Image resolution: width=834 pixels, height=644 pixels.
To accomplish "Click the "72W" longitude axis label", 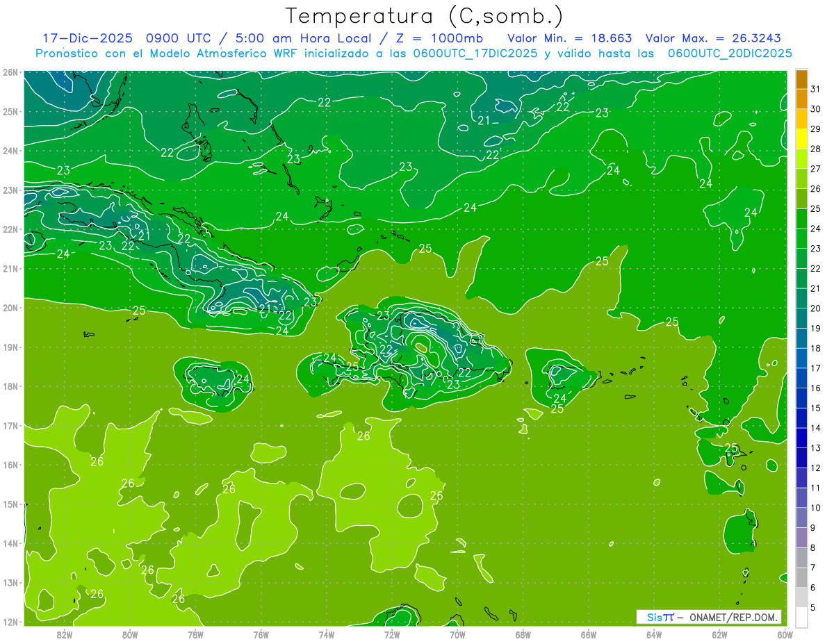I will pyautogui.click(x=392, y=635).
